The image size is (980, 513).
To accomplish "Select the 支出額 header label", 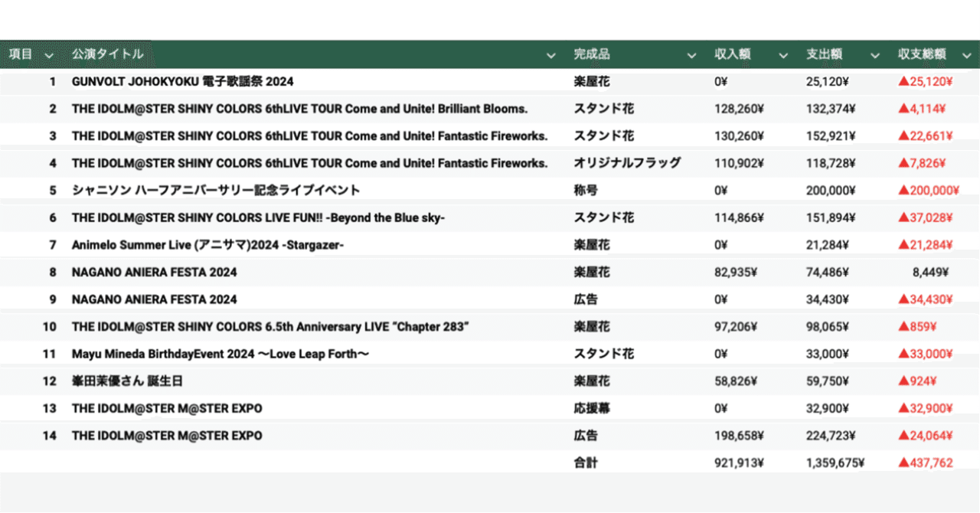I will 825,54.
